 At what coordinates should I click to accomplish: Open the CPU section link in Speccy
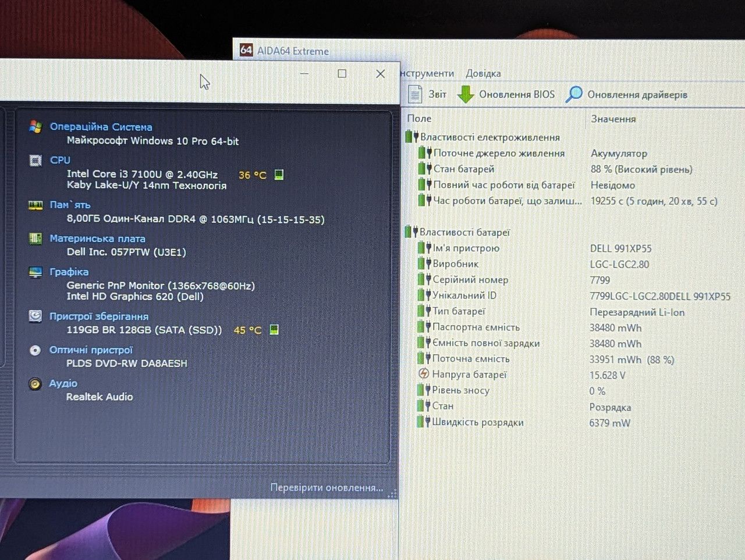click(x=60, y=160)
